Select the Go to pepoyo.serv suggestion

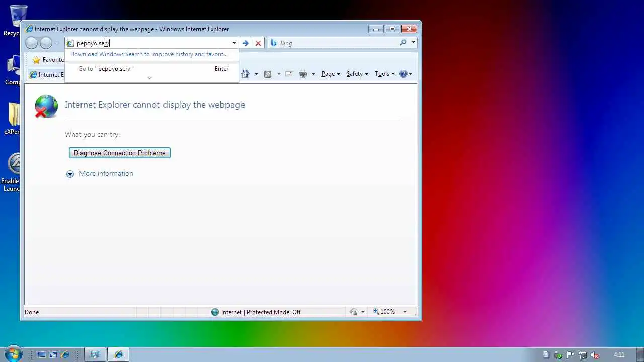pyautogui.click(x=151, y=69)
